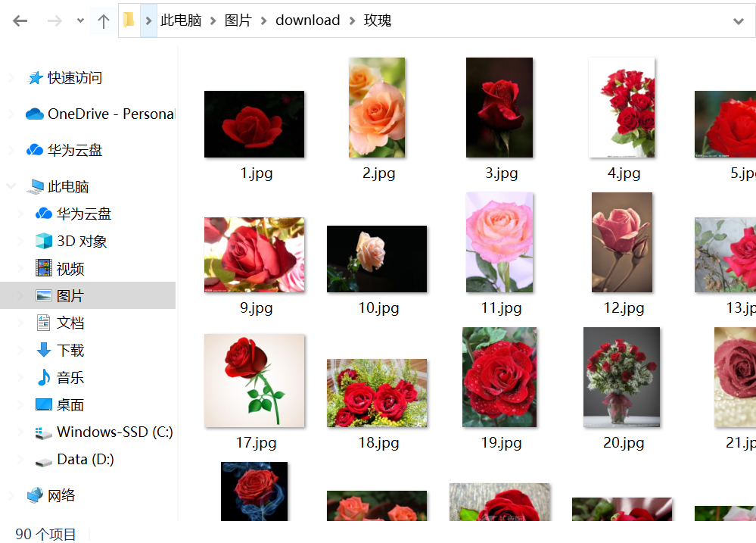756x543 pixels.
Task: Expand the 网络 node
Action: [11, 495]
